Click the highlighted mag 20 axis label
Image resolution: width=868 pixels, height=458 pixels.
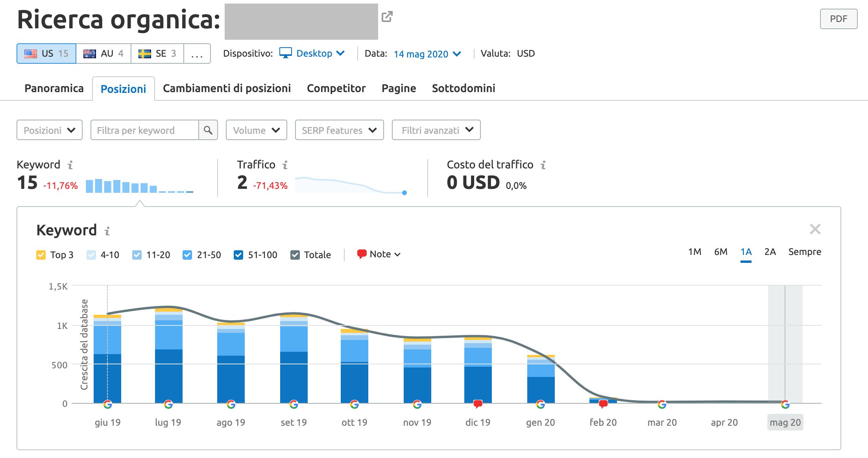(785, 423)
